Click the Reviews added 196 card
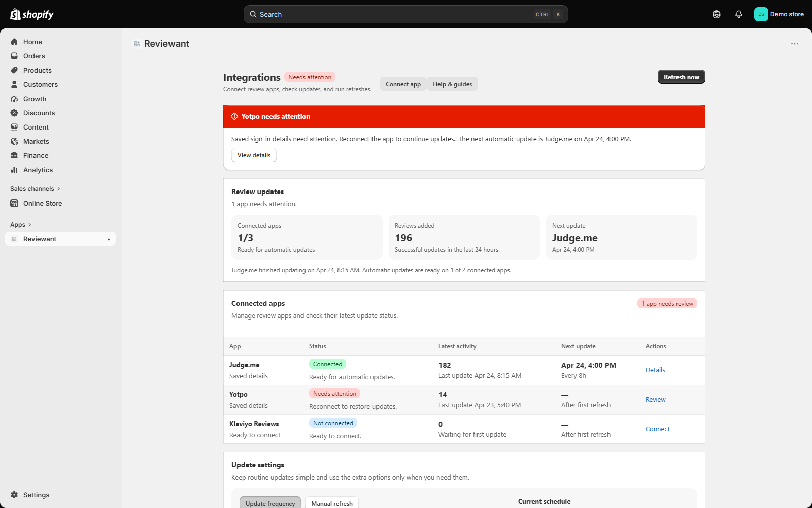 point(464,237)
